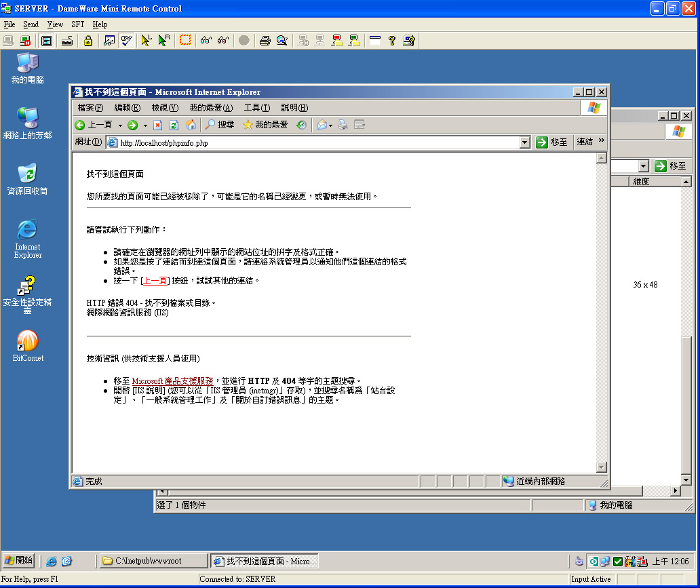
Task: Click IE 上一頁 back button
Action: (94, 125)
